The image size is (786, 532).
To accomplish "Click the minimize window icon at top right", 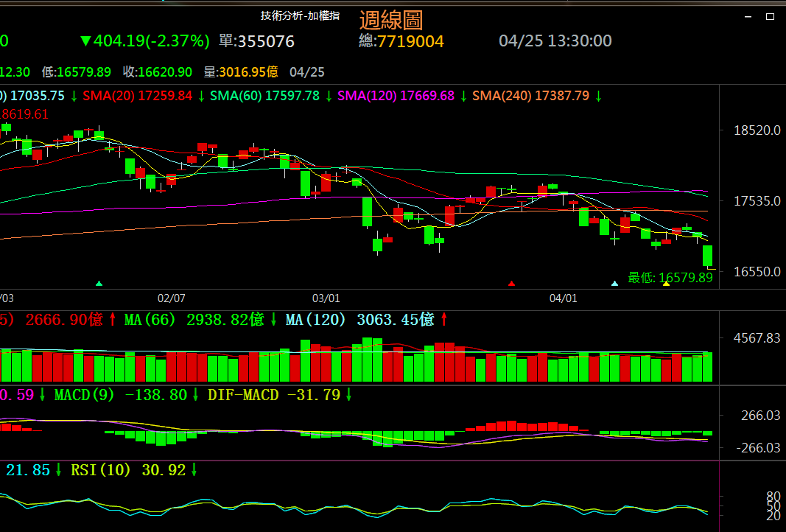I will (x=747, y=16).
